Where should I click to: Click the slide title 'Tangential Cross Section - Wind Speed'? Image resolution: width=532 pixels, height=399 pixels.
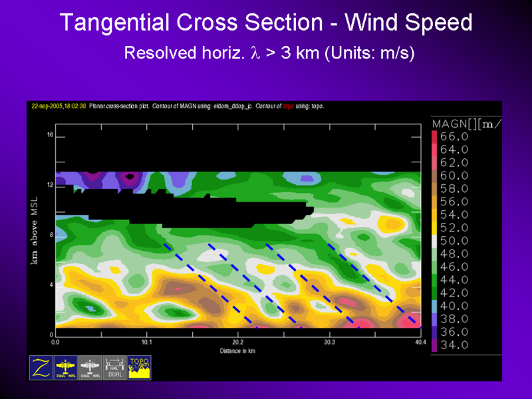point(266,23)
